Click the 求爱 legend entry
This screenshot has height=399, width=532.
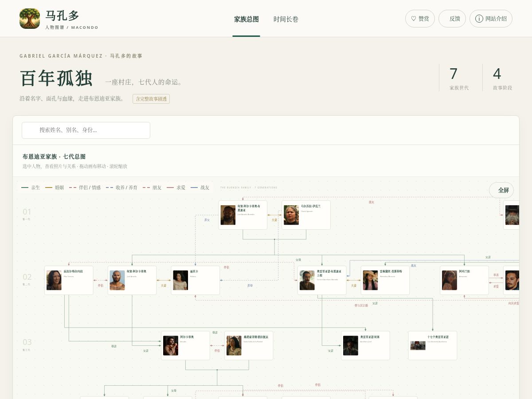click(x=176, y=188)
